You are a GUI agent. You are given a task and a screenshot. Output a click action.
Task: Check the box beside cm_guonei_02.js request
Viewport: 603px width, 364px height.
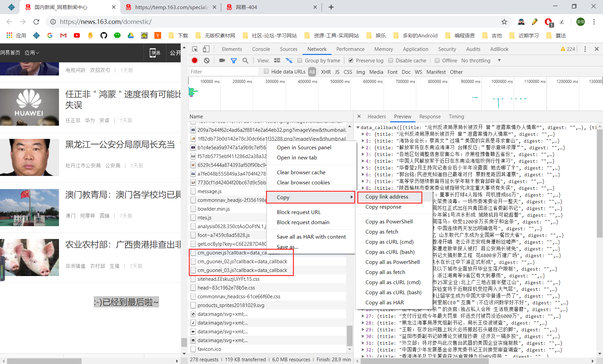(193, 262)
